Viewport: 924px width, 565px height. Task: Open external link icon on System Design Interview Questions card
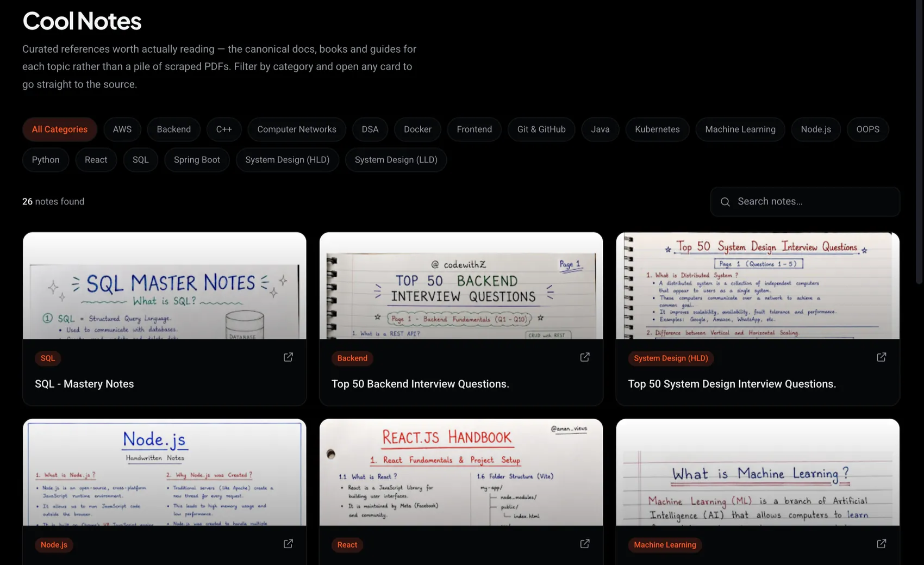tap(882, 357)
